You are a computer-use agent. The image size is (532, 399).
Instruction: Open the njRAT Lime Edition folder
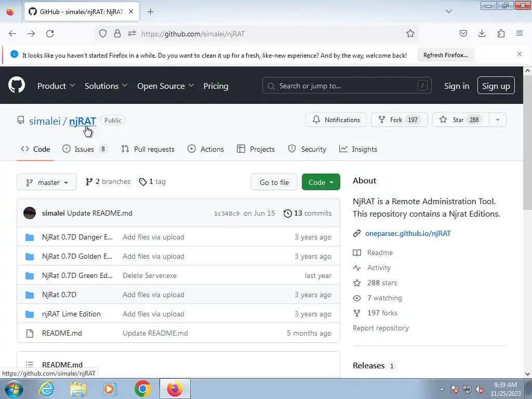71,314
